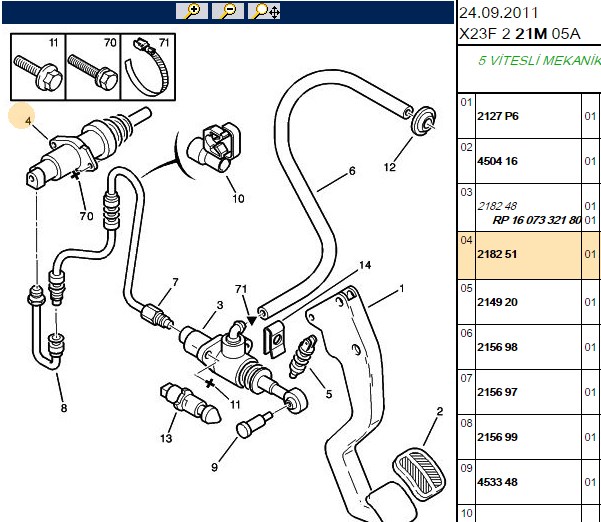Select italic part number 2182 48
601x522 pixels.
[497, 206]
